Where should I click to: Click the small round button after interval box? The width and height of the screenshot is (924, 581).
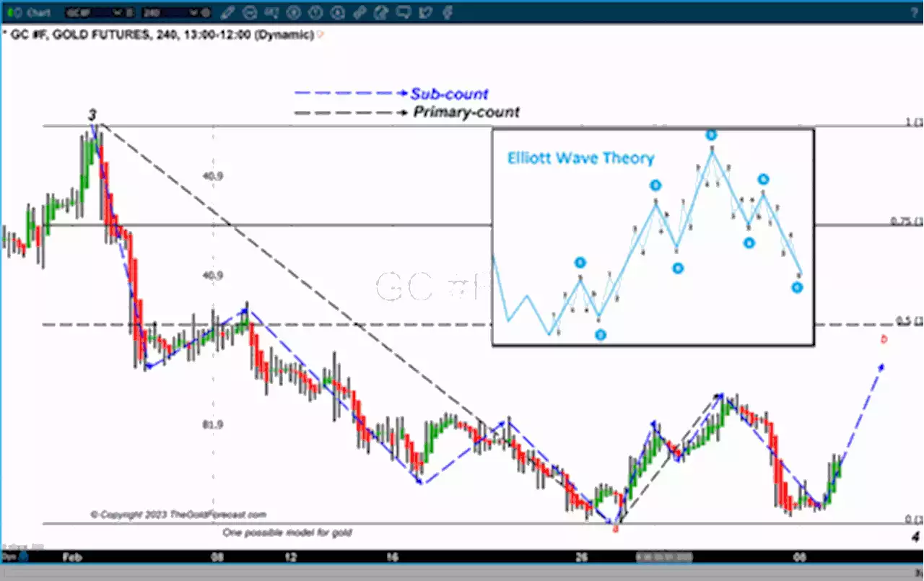[x=207, y=12]
